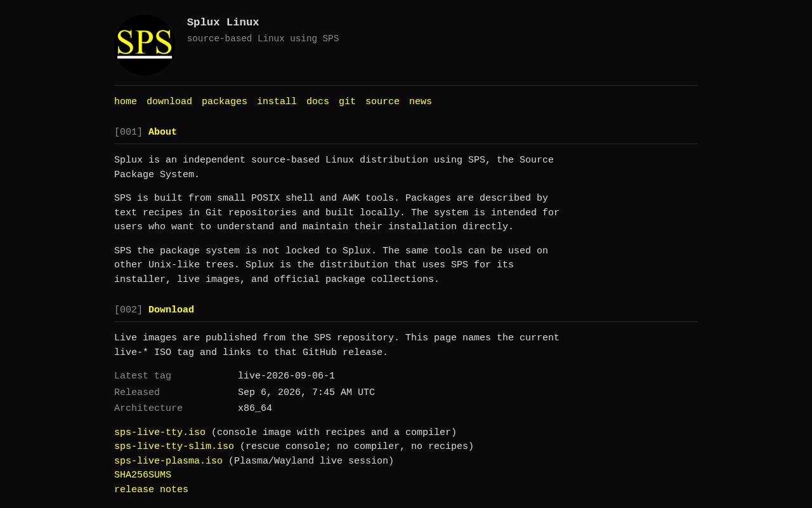Screen dimensions: 812x508
Task: Click the Splux Linux site title
Action: click(x=223, y=22)
